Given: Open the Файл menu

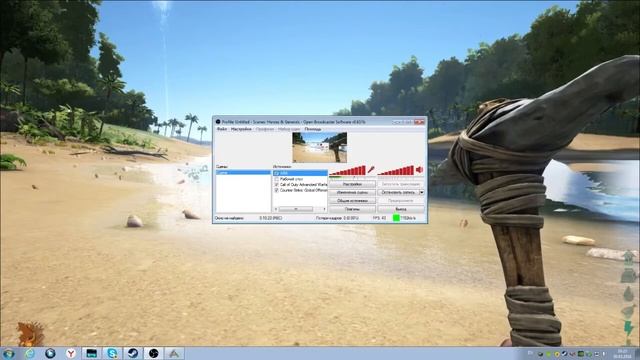Looking at the screenshot, I should pyautogui.click(x=222, y=129).
